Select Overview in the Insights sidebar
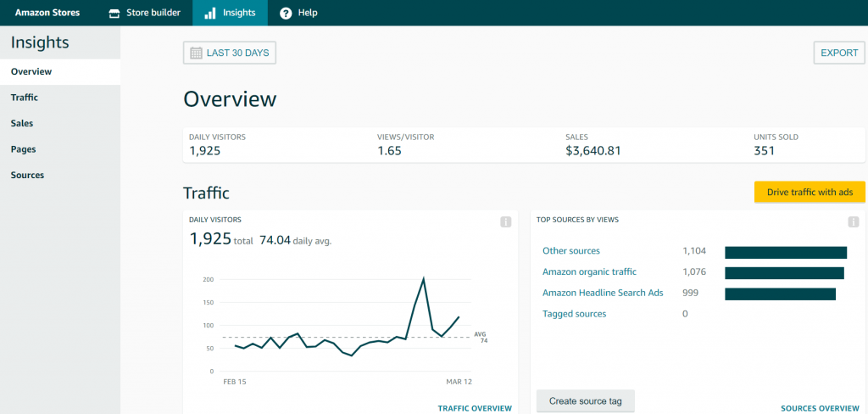The image size is (868, 414). coord(31,72)
